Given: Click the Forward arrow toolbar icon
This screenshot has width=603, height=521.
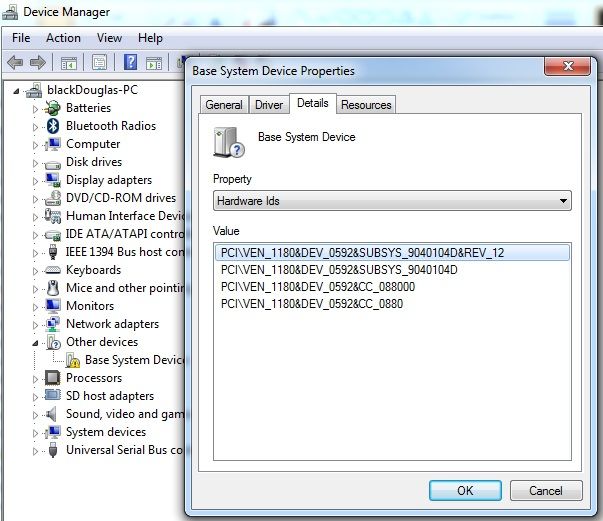Looking at the screenshot, I should coord(39,62).
